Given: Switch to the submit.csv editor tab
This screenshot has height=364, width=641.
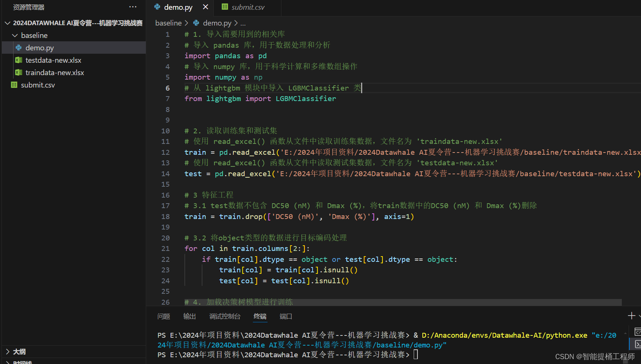Looking at the screenshot, I should [248, 7].
